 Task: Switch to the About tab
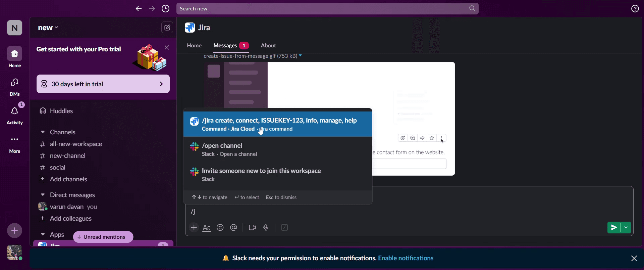click(x=268, y=45)
